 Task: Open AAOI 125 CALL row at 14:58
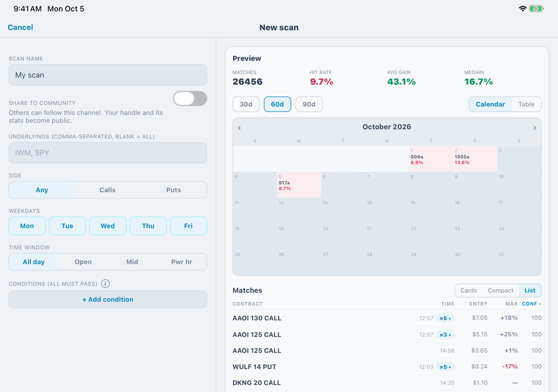click(387, 351)
